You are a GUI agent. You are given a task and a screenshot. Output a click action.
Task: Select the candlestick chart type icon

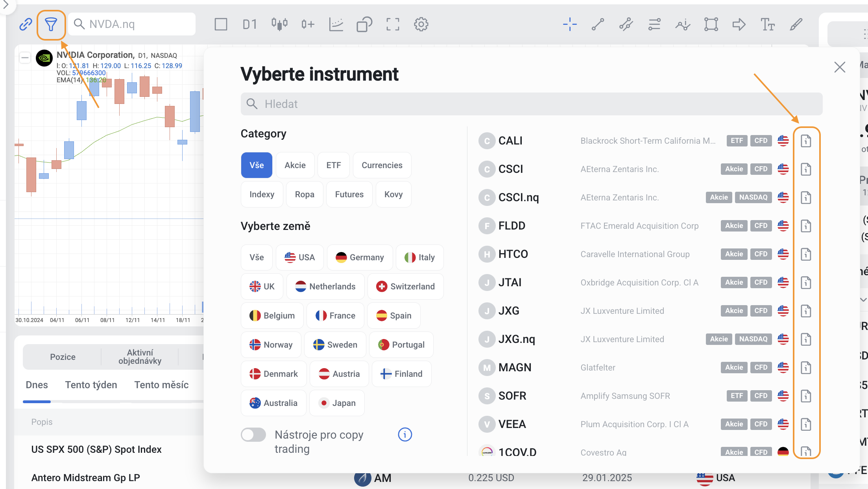279,24
